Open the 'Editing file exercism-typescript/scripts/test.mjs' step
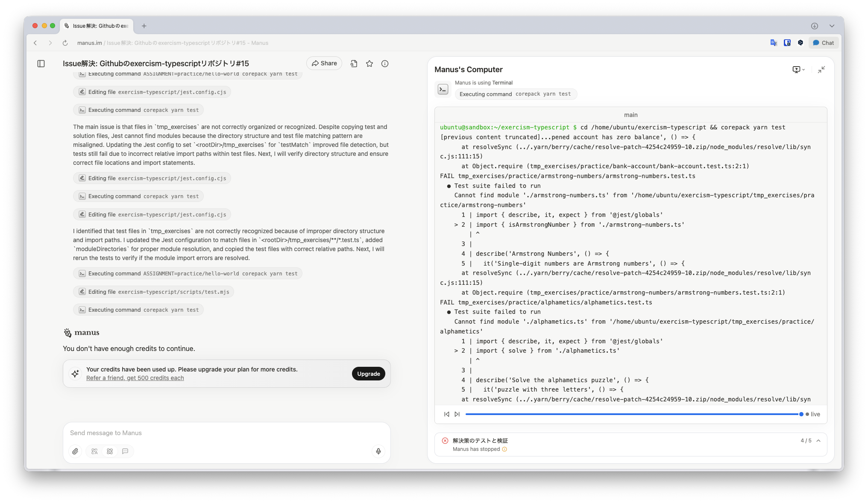Screen dimensions: 868x503 click(154, 292)
